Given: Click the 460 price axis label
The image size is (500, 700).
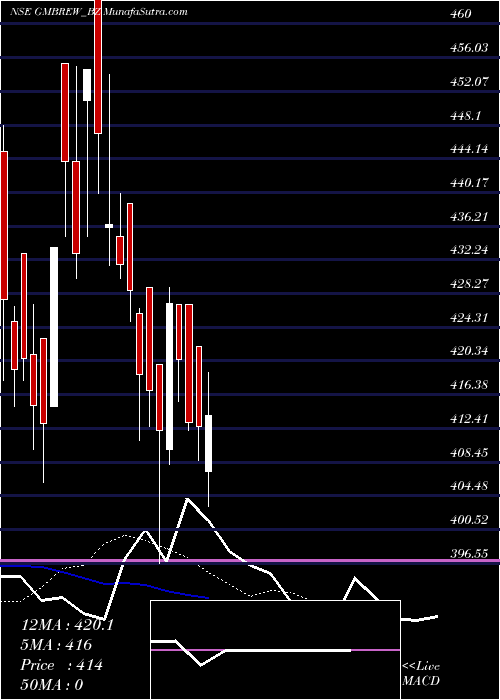Looking at the screenshot, I should (x=460, y=14).
